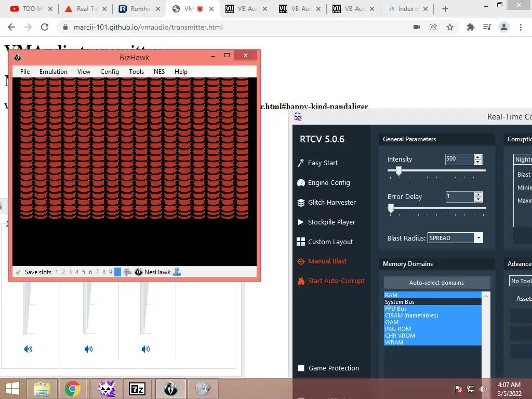
Task: Select save slot 1 in BizHawk
Action: pos(57,272)
